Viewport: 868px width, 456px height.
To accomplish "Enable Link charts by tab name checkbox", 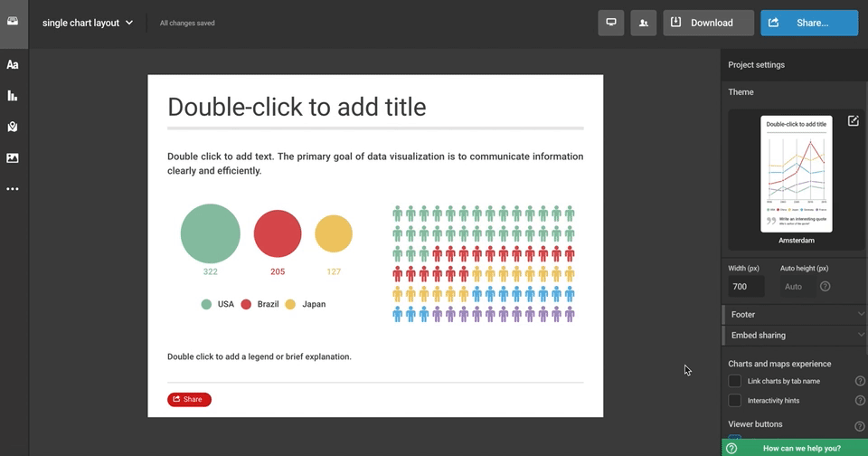I will (735, 381).
